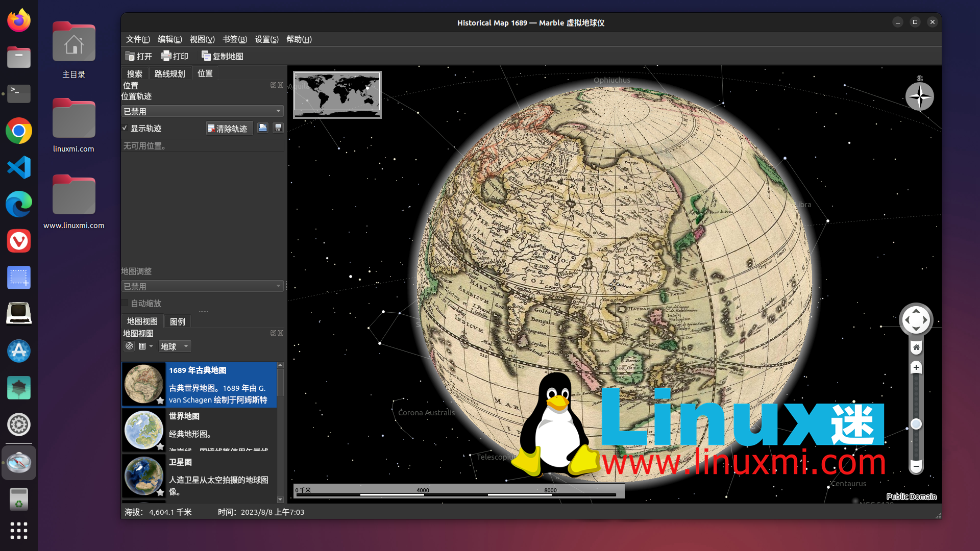Open Firefox from the dock
The image size is (980, 551).
(x=19, y=21)
